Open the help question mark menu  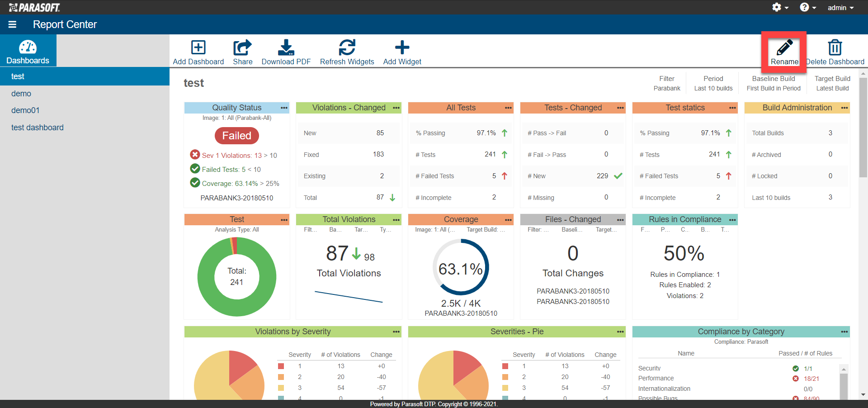[807, 7]
